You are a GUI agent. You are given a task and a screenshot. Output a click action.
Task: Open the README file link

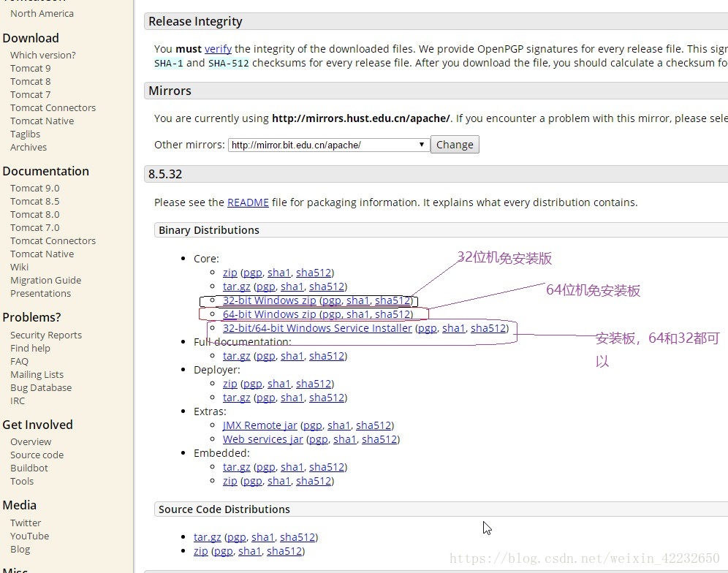pyautogui.click(x=248, y=202)
